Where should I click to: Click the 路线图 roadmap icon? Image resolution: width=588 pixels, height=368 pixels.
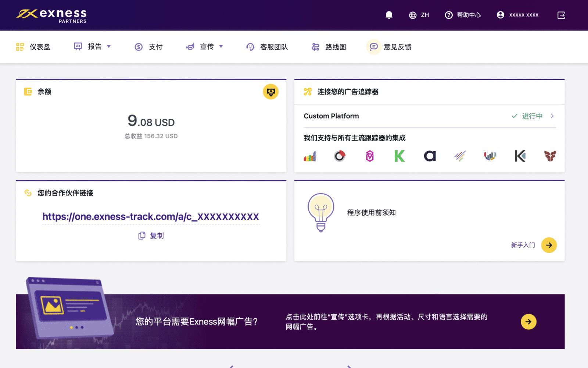[x=315, y=47]
